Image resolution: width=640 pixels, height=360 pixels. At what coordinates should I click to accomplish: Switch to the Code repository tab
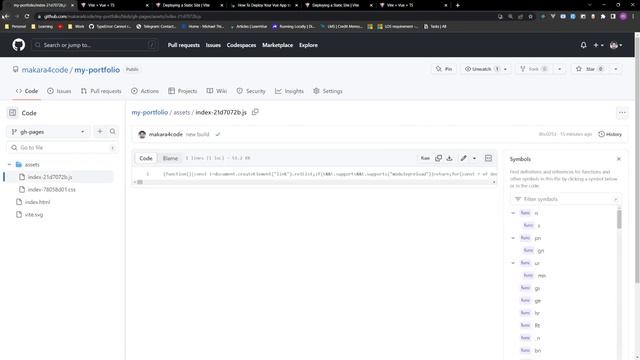(x=27, y=91)
